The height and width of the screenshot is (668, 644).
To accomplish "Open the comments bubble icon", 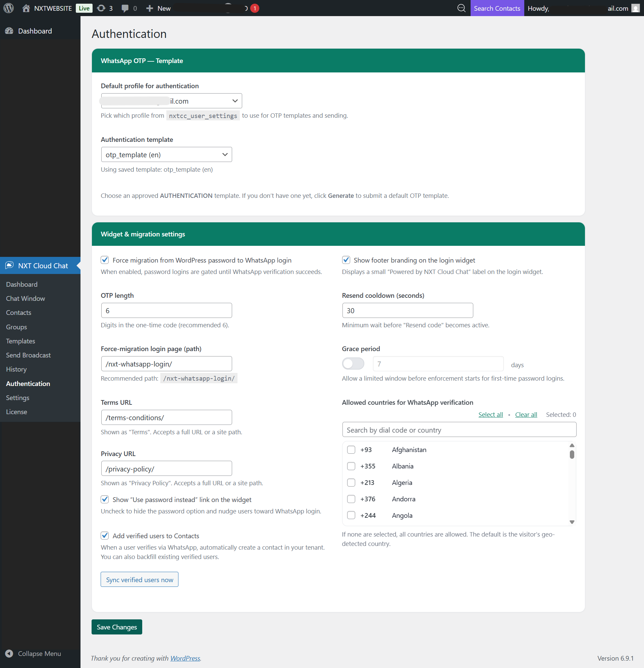I will pyautogui.click(x=125, y=8).
